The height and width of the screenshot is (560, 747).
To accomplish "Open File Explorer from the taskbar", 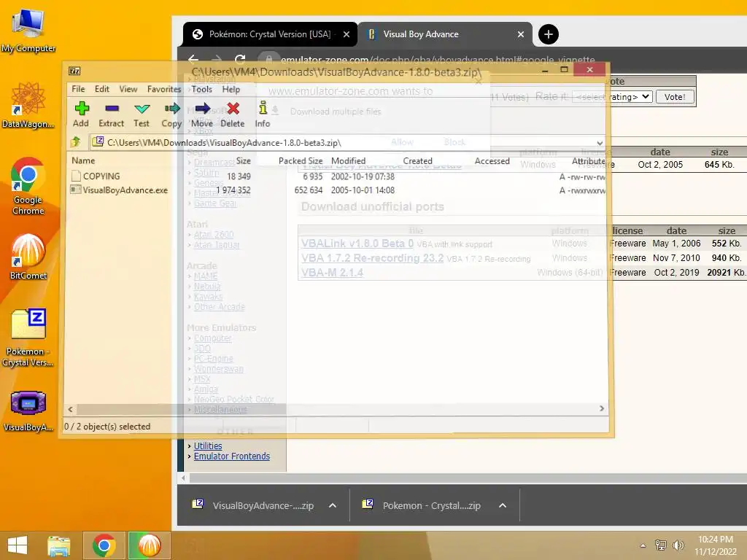I will tap(58, 545).
